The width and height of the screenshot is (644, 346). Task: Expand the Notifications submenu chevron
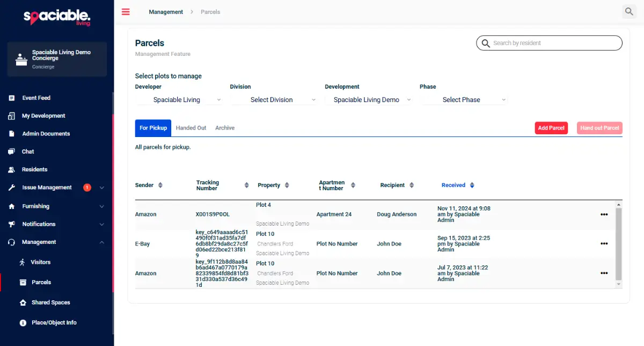[x=102, y=224]
